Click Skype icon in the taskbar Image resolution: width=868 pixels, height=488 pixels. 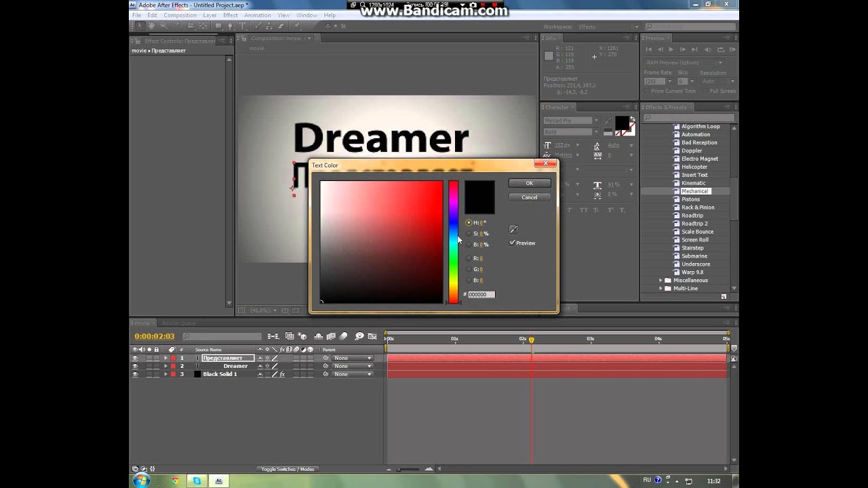pos(197,481)
